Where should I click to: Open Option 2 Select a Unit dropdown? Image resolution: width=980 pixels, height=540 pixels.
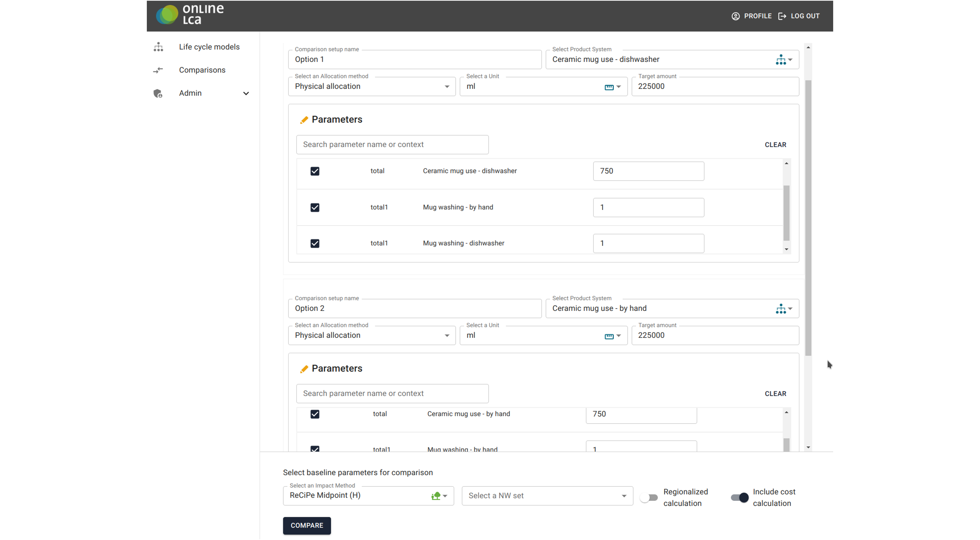[x=543, y=335]
